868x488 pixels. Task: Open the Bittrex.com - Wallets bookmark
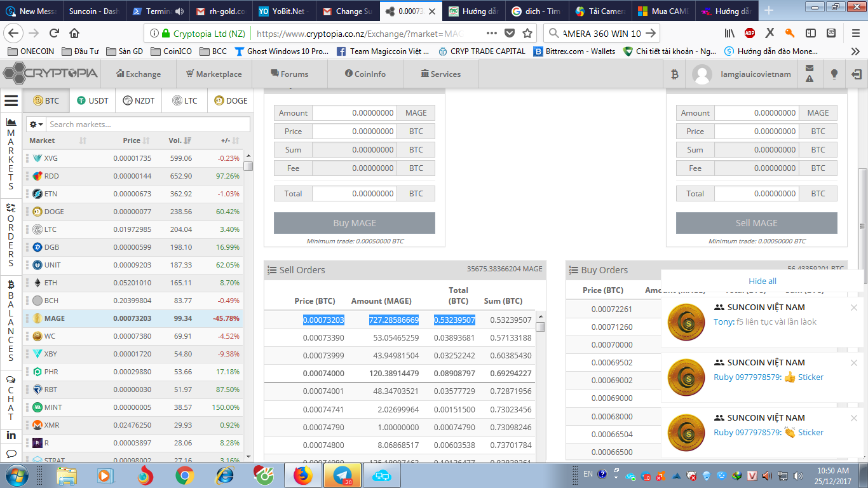tap(574, 51)
